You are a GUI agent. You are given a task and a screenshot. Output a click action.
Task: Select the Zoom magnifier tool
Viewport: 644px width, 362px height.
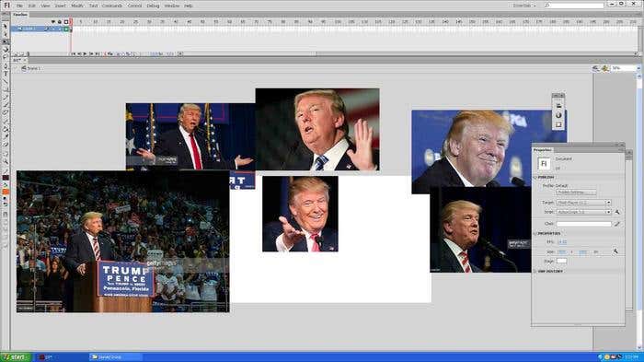(x=6, y=162)
